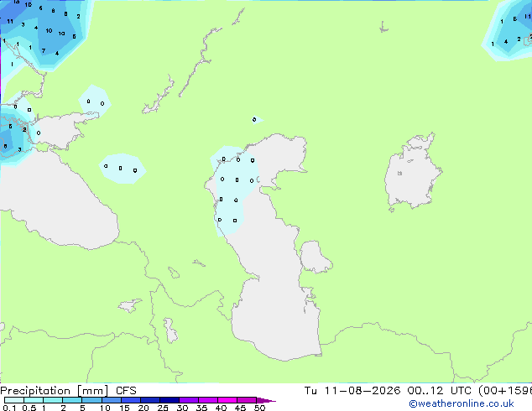This screenshot has height=411, width=532.
Task: Select the 15–20 mm legend swatch
Action: point(130,400)
